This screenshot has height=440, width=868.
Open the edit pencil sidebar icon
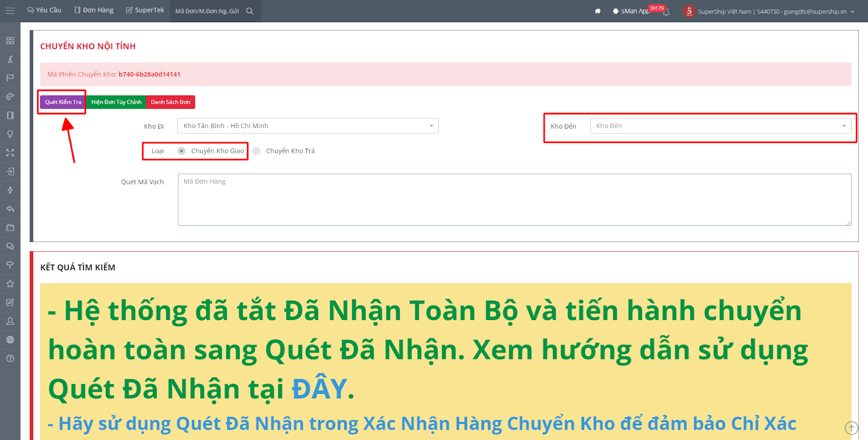[x=10, y=303]
